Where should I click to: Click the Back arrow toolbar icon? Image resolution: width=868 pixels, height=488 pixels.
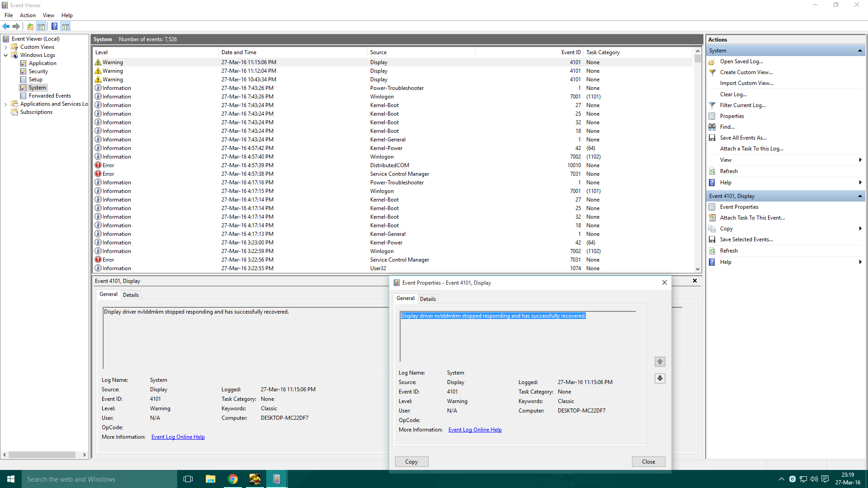point(6,26)
